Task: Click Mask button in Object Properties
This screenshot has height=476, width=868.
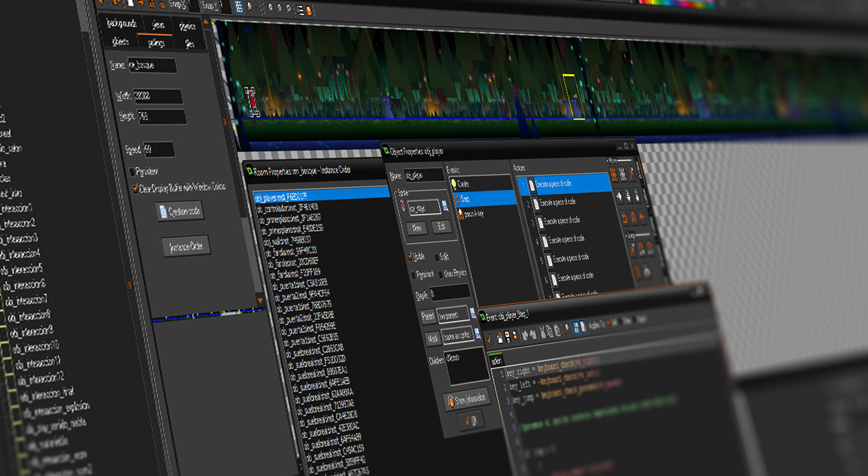Action: (433, 338)
